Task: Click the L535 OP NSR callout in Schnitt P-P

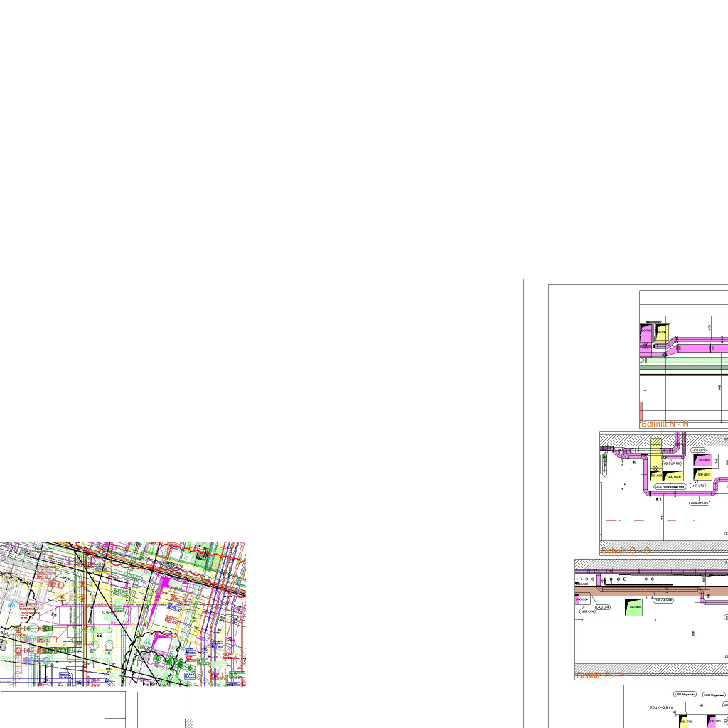Action: (x=663, y=601)
